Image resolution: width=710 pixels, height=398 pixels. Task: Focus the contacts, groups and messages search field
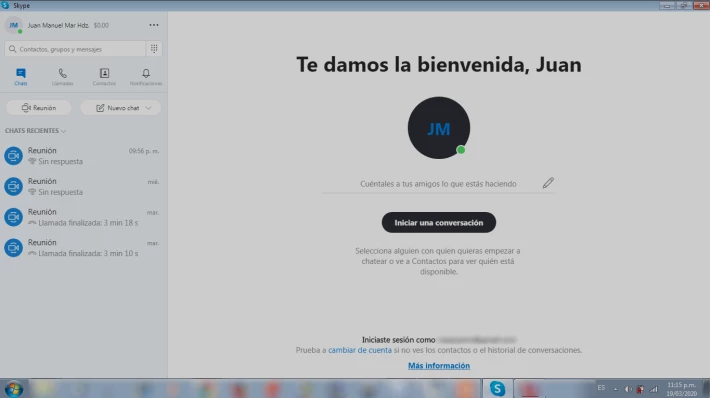coord(75,49)
